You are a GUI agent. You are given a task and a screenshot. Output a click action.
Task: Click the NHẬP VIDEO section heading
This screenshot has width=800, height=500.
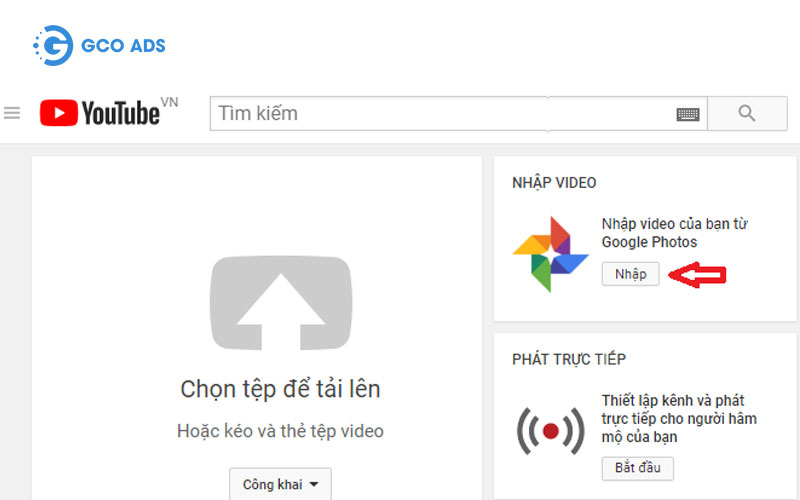553,183
